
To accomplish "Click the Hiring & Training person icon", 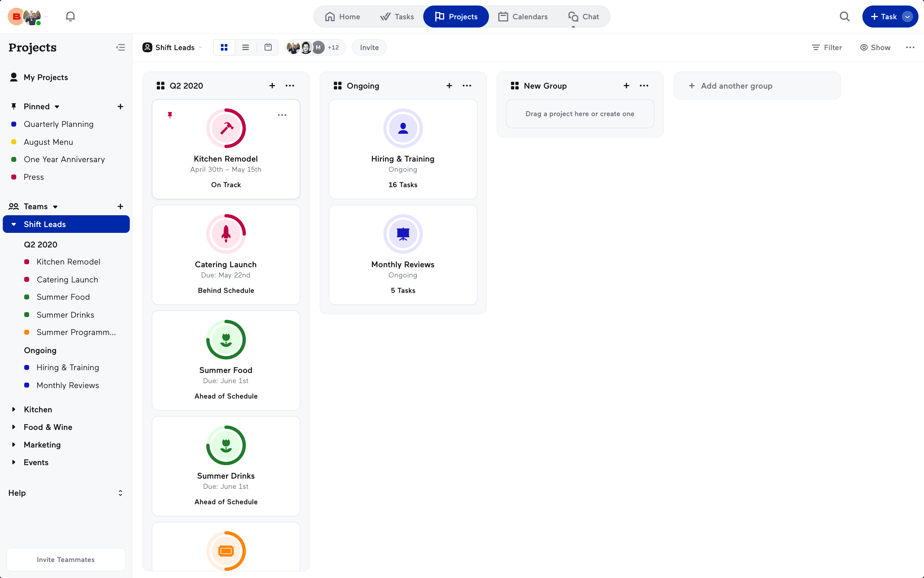I will click(403, 129).
